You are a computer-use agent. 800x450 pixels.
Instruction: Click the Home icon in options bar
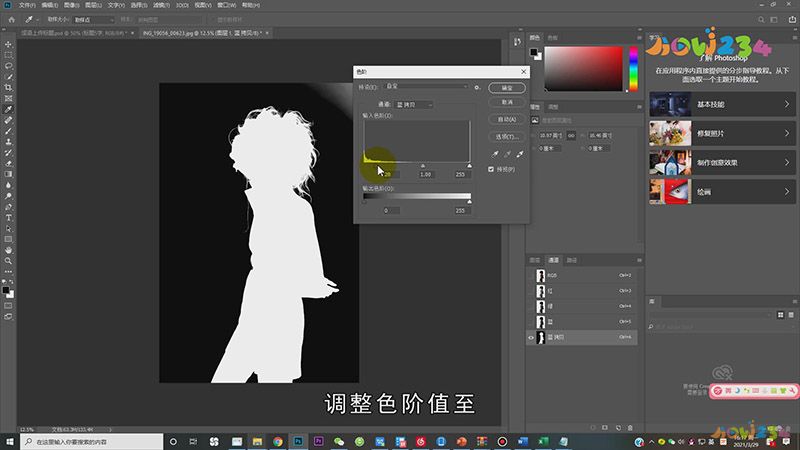(12, 19)
